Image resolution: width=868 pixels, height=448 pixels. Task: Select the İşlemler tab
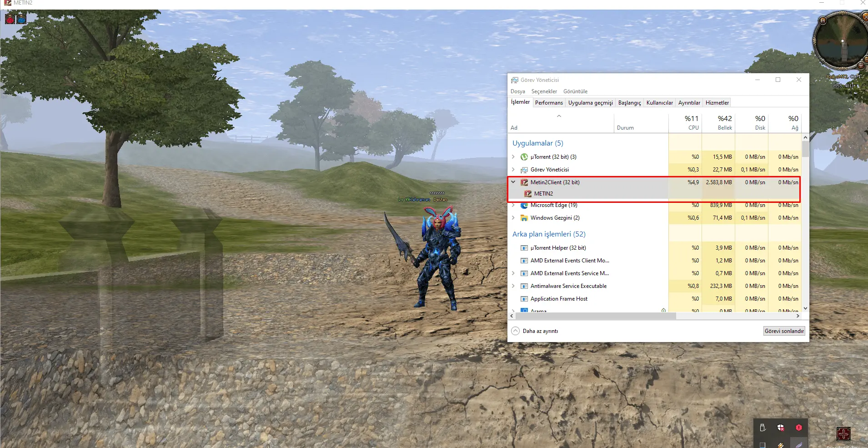point(520,102)
